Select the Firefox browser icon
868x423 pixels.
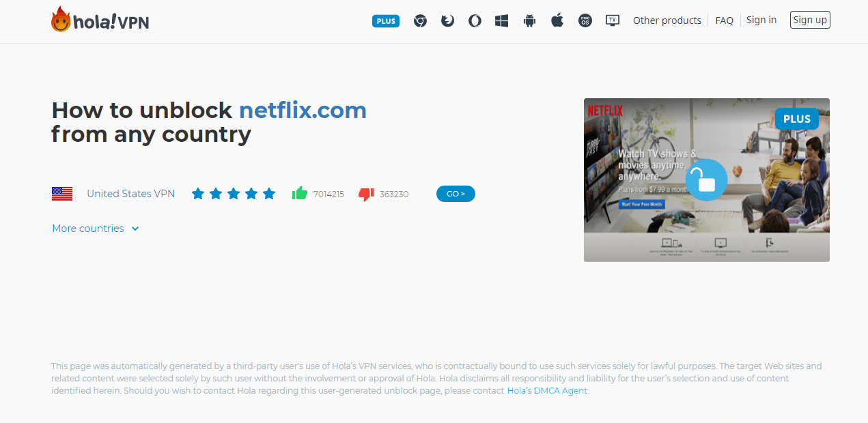point(447,21)
